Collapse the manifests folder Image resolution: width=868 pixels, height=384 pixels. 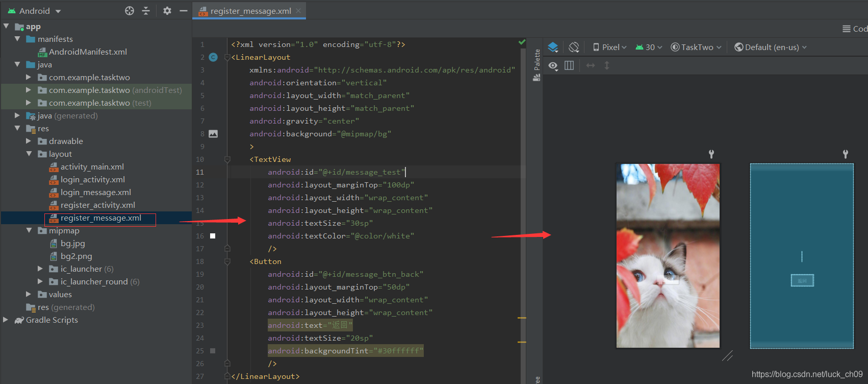17,39
